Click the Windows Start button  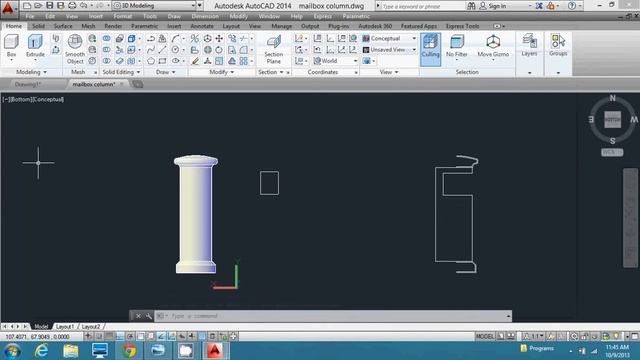(x=12, y=351)
